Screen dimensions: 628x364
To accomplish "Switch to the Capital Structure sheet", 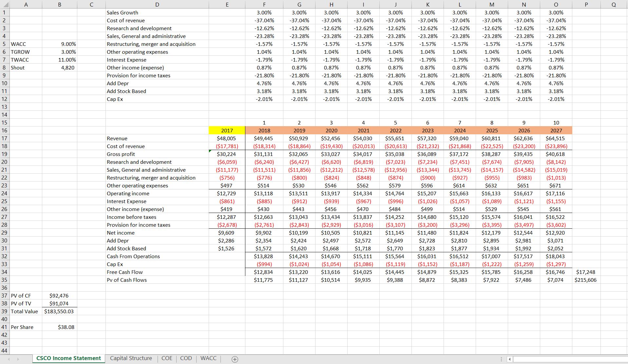I will 131,358.
